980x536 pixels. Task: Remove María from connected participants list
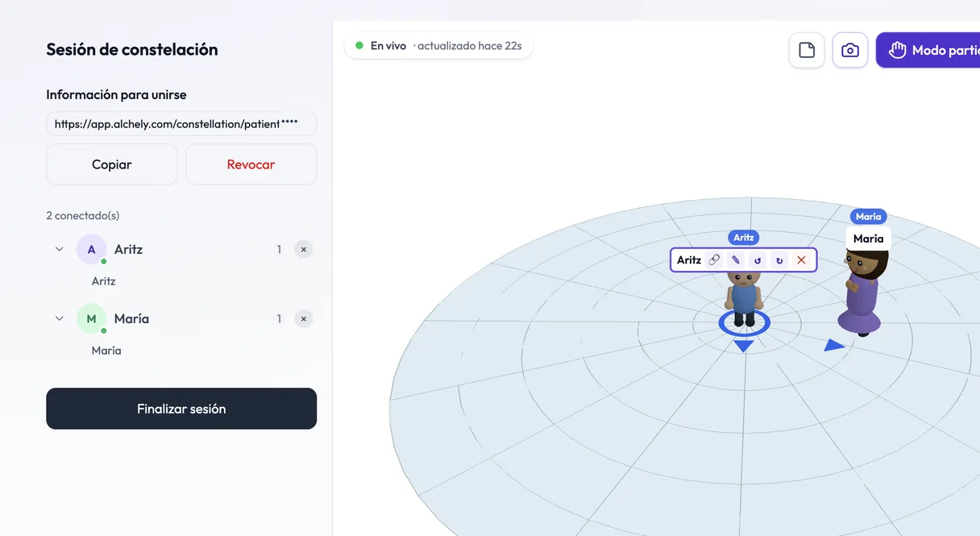(304, 319)
